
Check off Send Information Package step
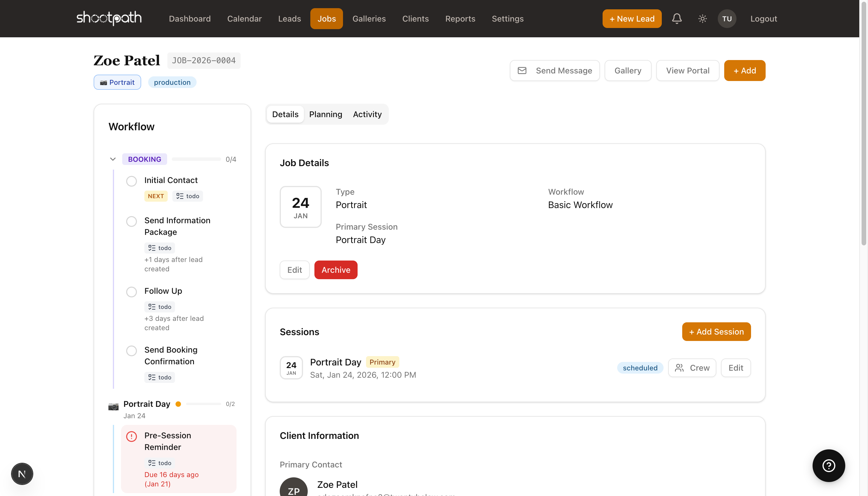click(x=132, y=221)
